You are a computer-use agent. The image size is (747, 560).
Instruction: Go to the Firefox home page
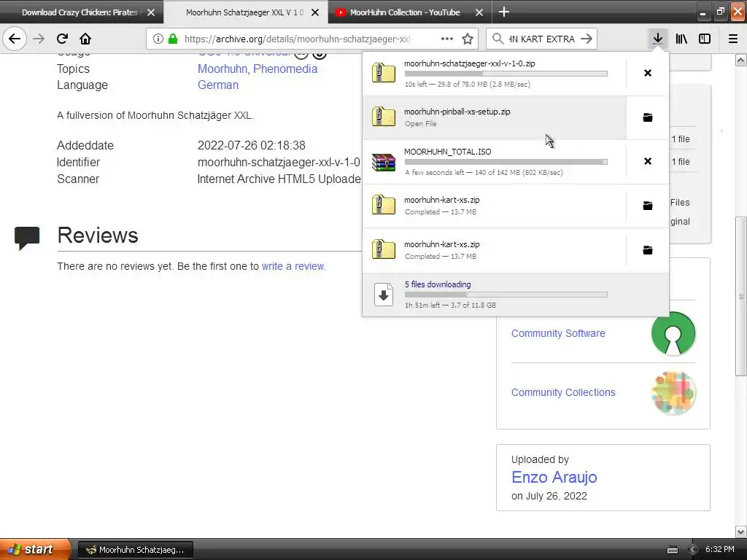pyautogui.click(x=85, y=39)
